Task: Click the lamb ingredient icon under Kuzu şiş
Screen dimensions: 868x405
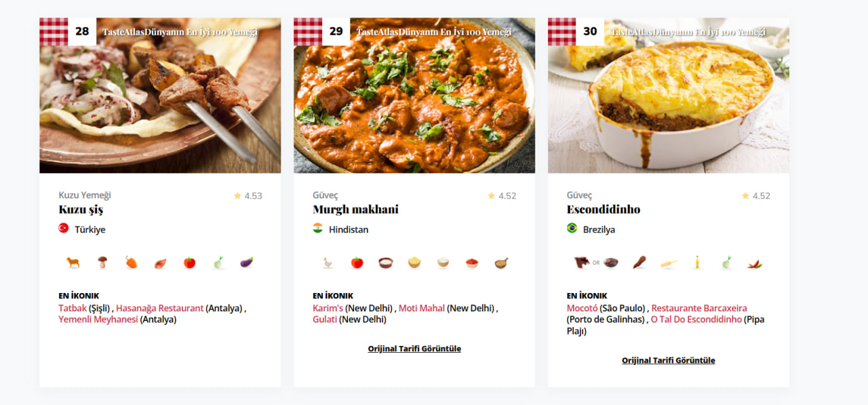Action: click(x=73, y=263)
